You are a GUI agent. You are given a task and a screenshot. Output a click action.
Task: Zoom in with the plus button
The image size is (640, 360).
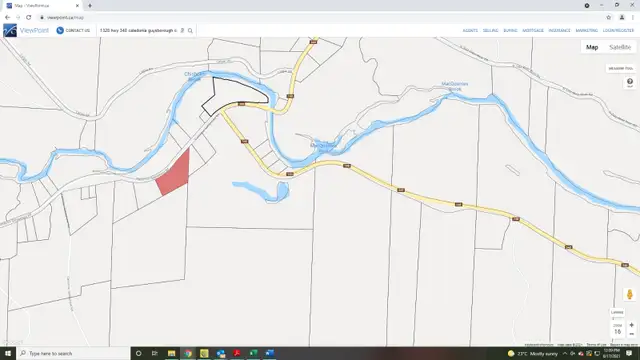pos(631,325)
